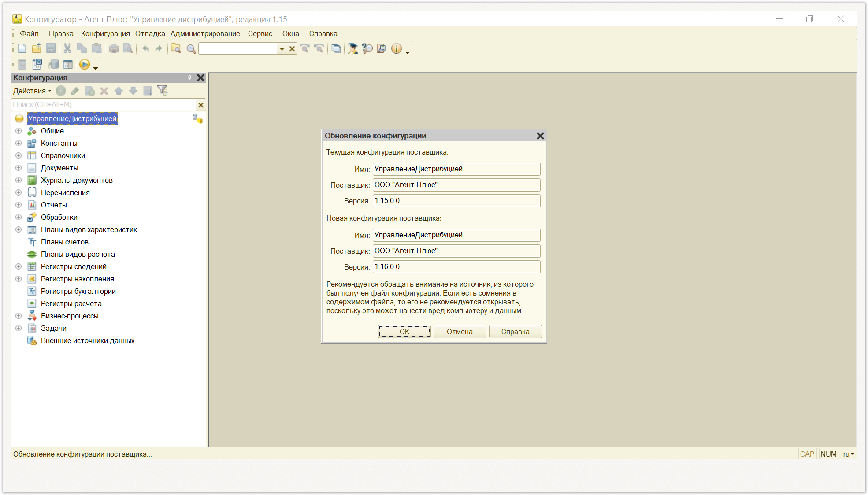
Task: Click the Print preview icon
Action: (x=128, y=49)
